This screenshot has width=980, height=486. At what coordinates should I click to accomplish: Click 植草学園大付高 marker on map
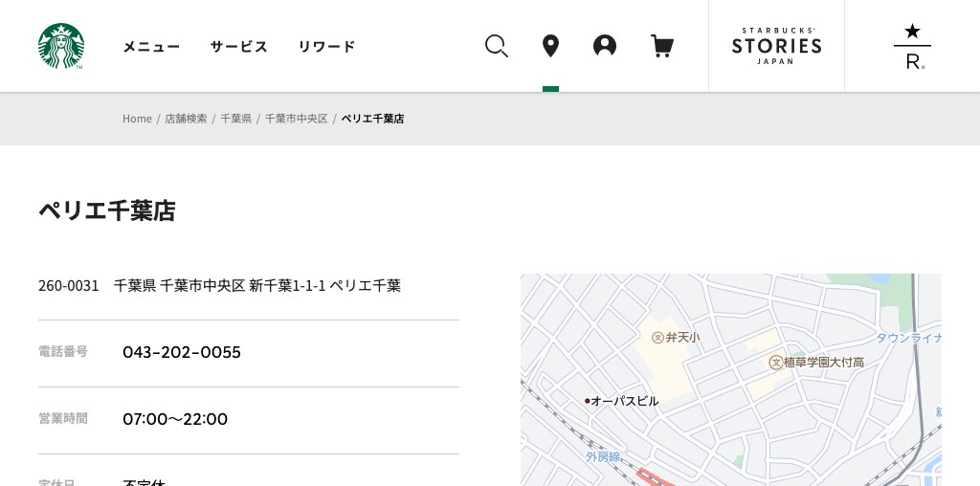[816, 363]
